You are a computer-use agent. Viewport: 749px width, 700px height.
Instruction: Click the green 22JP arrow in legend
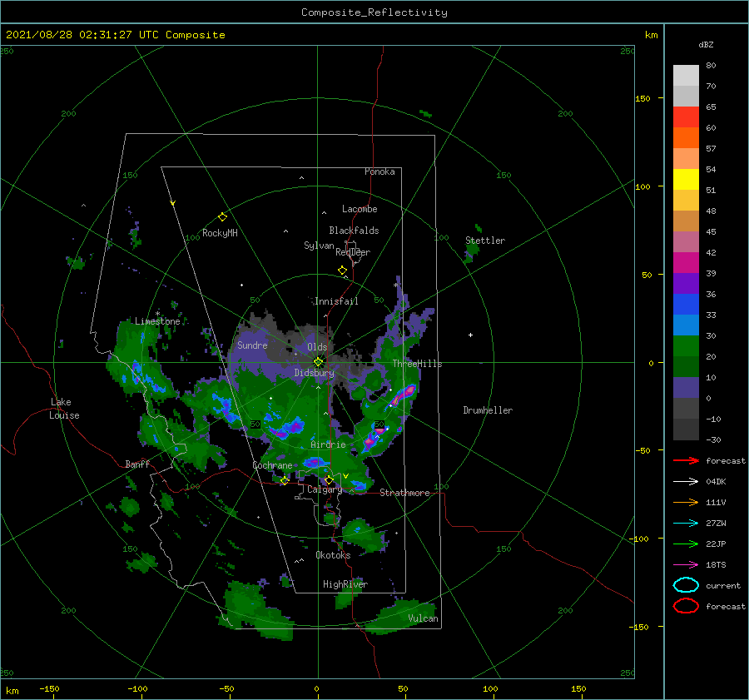687,544
